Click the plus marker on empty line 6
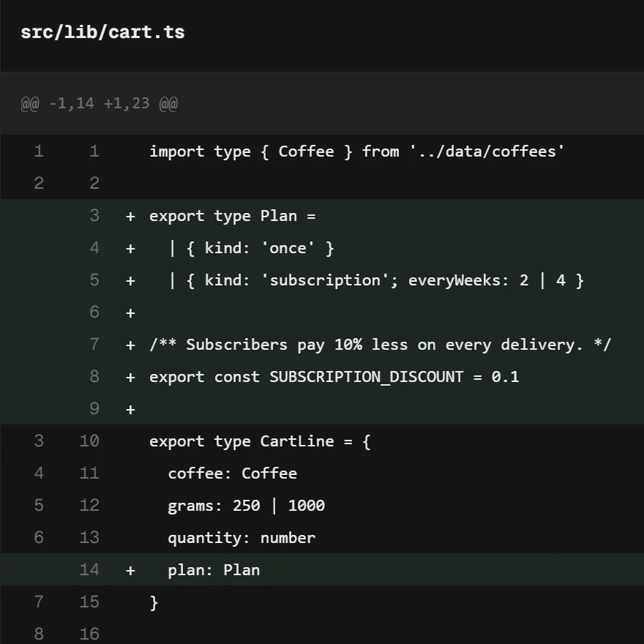 130,313
